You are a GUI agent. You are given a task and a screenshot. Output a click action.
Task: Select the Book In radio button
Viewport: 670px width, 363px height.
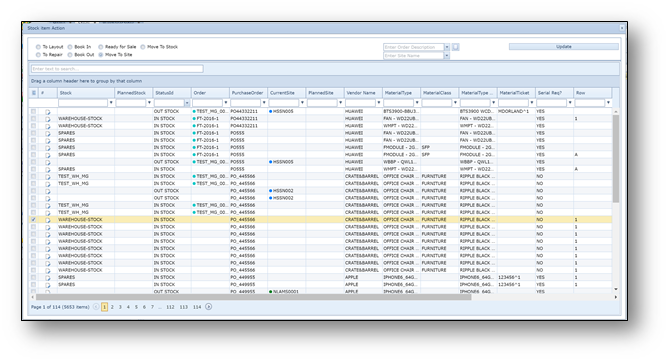tap(70, 47)
